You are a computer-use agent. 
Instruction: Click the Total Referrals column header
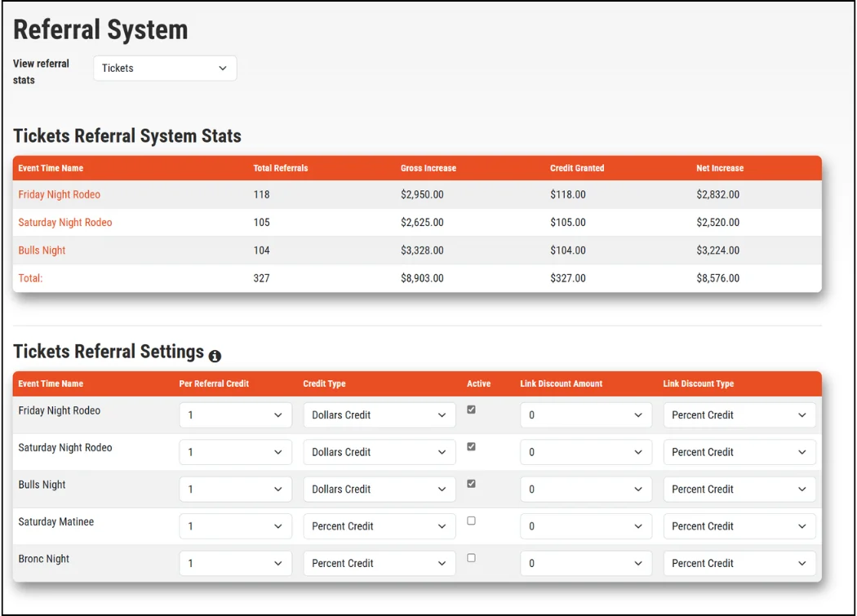281,168
